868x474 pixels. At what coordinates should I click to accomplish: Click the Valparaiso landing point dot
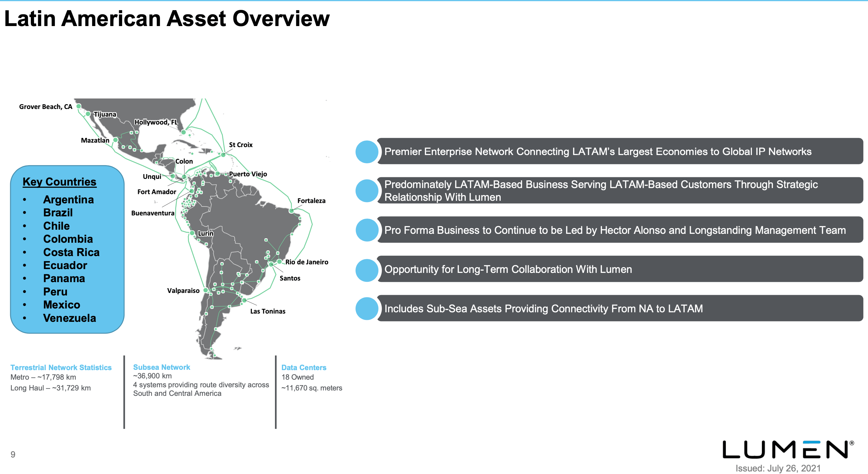coord(206,290)
